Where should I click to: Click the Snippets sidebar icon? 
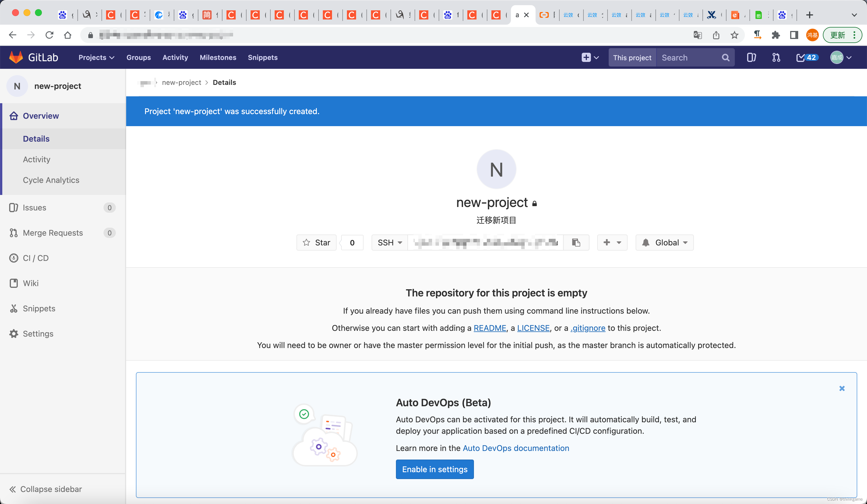pos(14,308)
